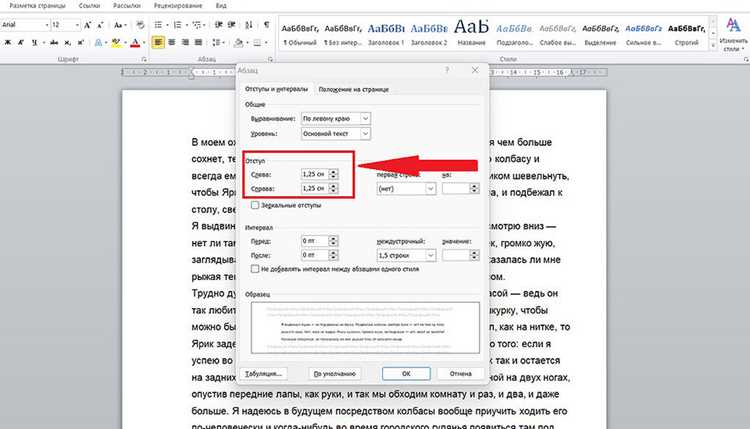The height and width of the screenshot is (429, 750).
Task: Increase paragraph indent in ribbon
Action: (x=232, y=25)
